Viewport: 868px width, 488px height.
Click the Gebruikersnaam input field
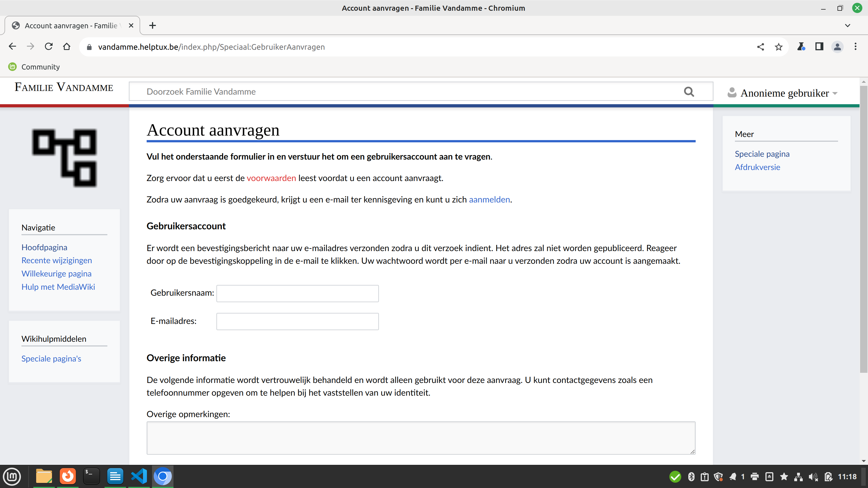tap(297, 293)
